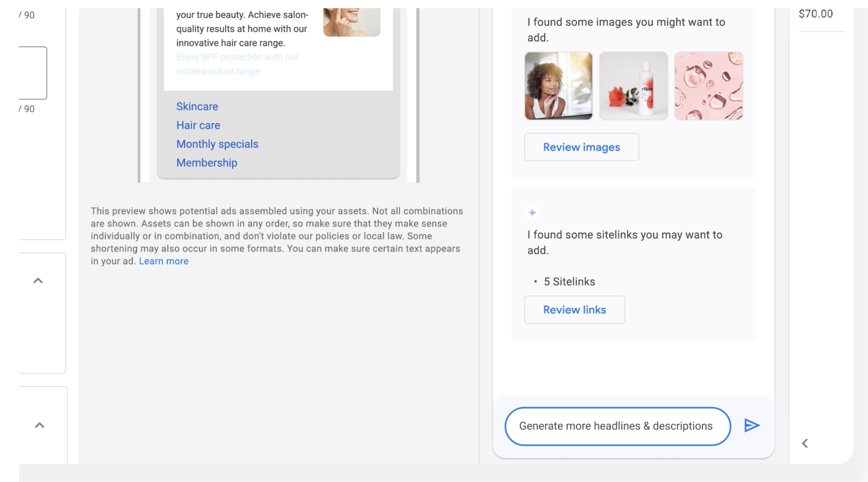Select the second hair product bottle thumbnail
This screenshot has height=482, width=868.
(633, 85)
